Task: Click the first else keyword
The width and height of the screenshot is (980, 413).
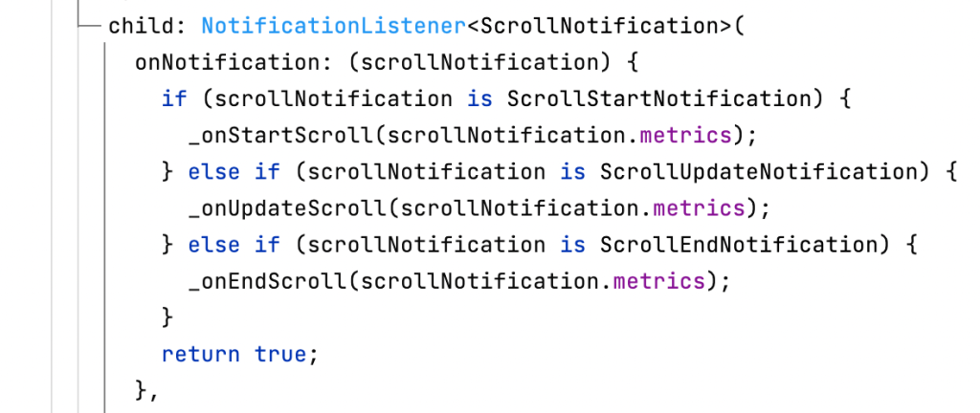Action: tap(214, 171)
